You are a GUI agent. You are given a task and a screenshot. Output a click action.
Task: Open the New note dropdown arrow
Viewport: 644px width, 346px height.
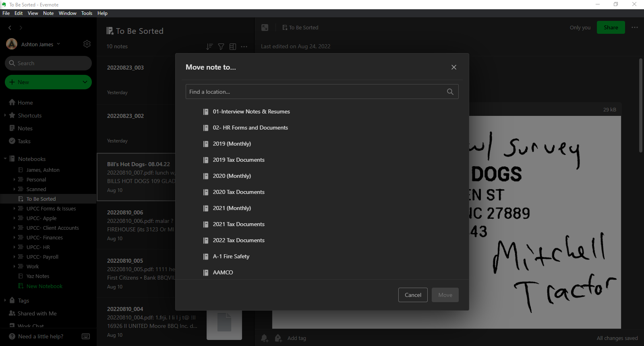[x=85, y=82]
